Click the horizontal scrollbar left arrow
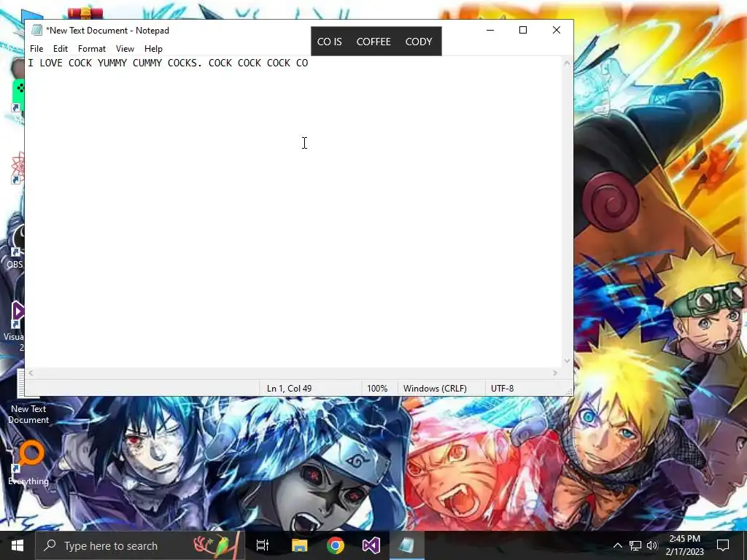Screen dimensions: 747x560 click(x=31, y=373)
